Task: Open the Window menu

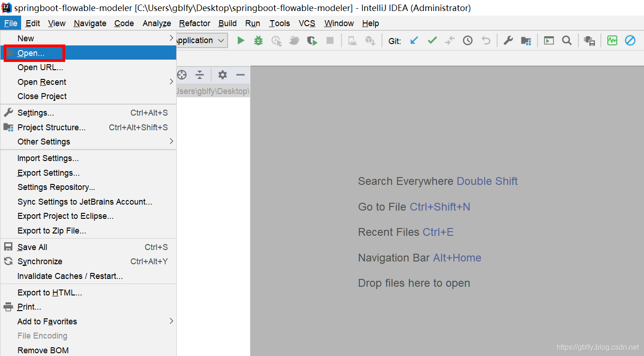Action: (339, 23)
